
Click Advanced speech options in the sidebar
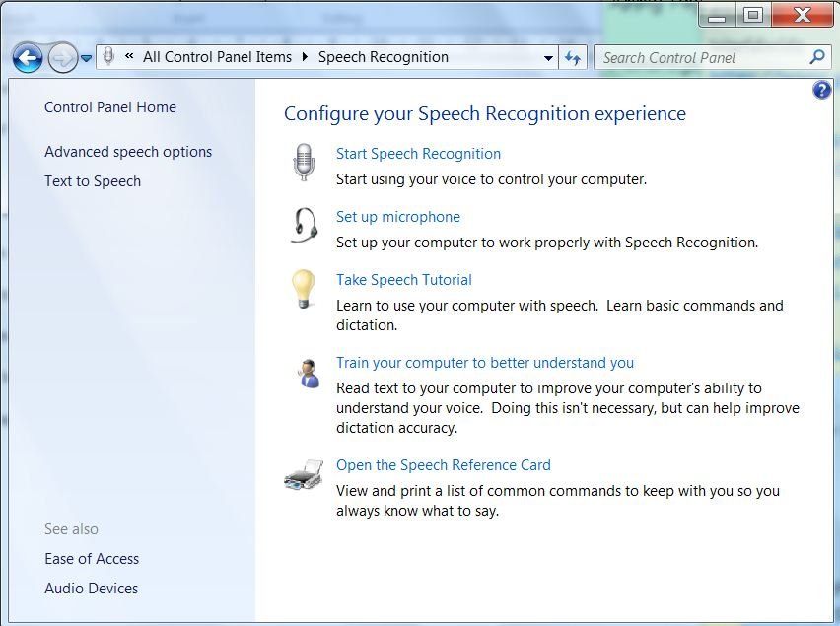click(128, 151)
